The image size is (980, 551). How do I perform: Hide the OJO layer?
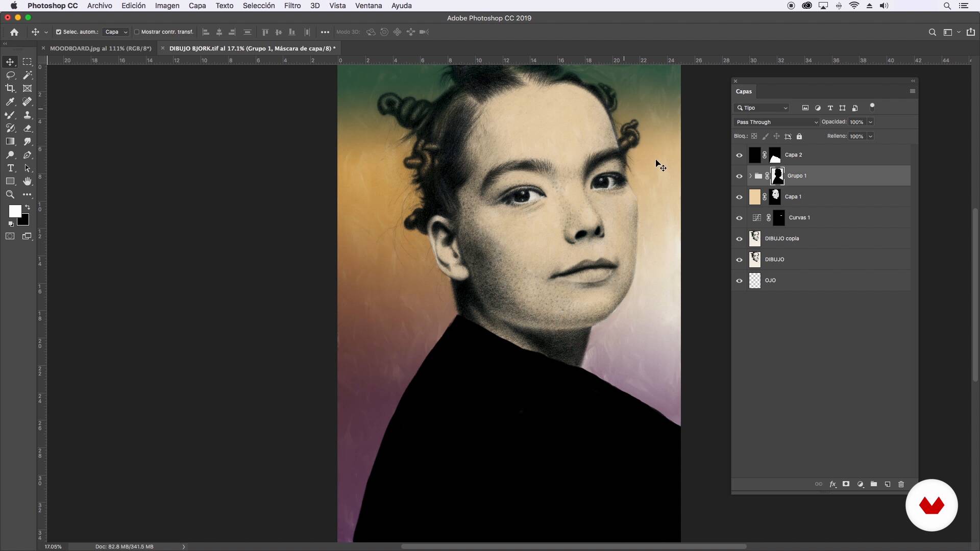(739, 281)
